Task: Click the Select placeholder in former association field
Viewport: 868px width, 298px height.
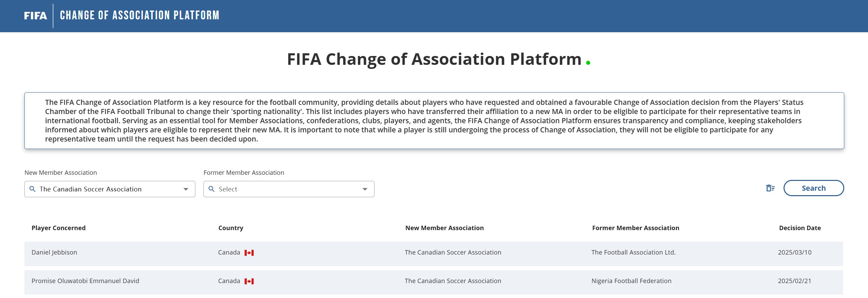Action: pyautogui.click(x=228, y=189)
